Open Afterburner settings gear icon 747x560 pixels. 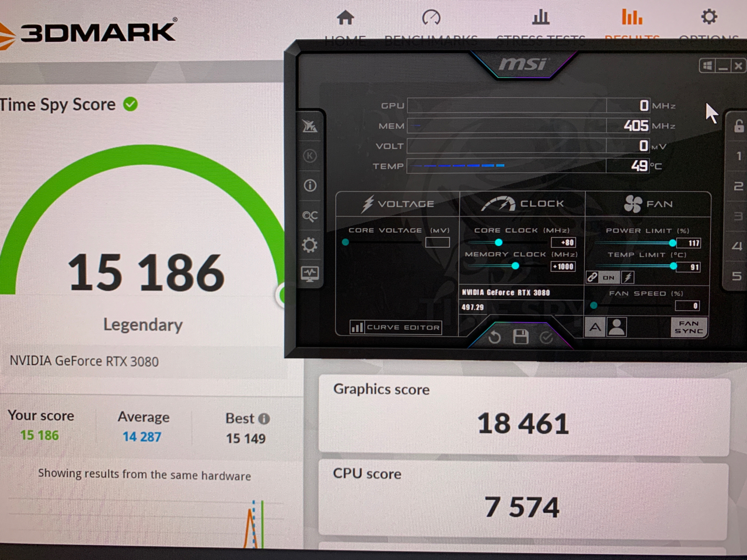tap(309, 244)
